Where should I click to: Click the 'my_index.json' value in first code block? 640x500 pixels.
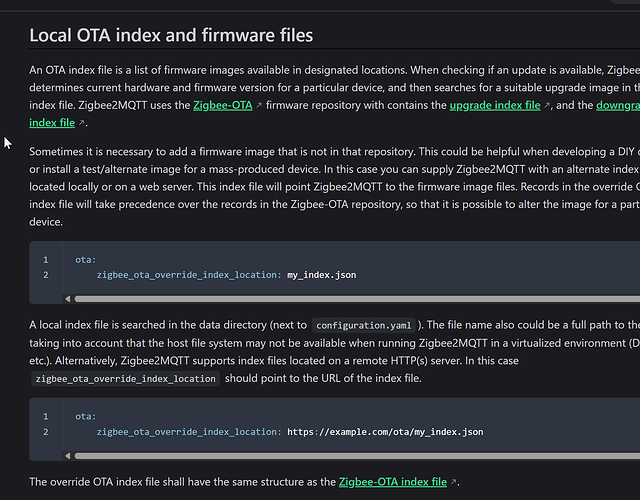[x=322, y=275]
